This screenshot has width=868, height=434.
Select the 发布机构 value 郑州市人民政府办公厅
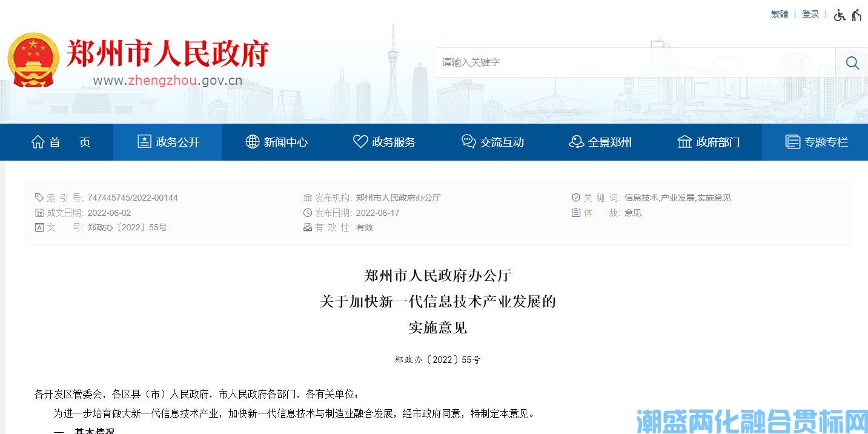tap(398, 198)
